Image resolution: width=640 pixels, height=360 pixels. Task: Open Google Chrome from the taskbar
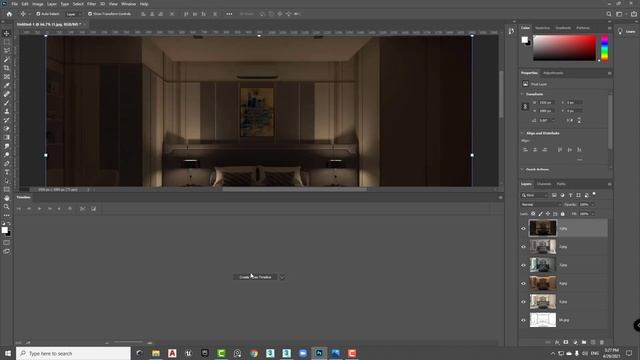254,353
